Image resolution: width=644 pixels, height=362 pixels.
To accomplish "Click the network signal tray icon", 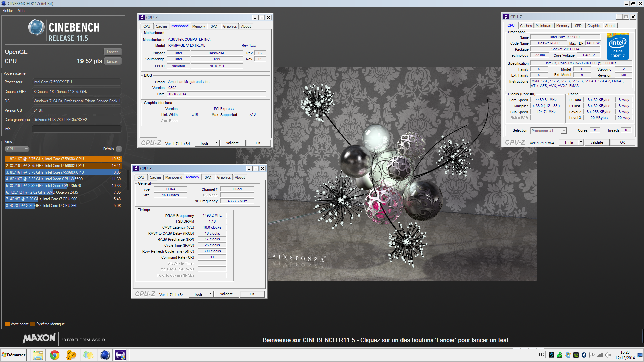I will [600, 355].
